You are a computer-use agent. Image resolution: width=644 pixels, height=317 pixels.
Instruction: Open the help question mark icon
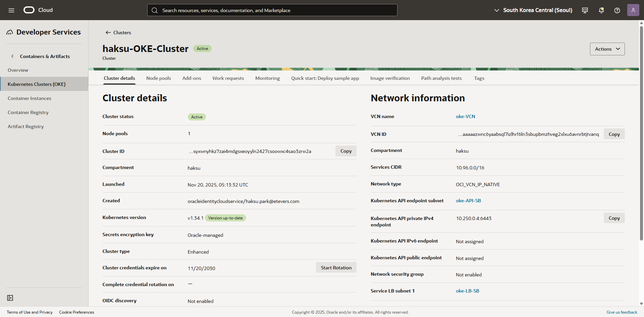point(617,10)
